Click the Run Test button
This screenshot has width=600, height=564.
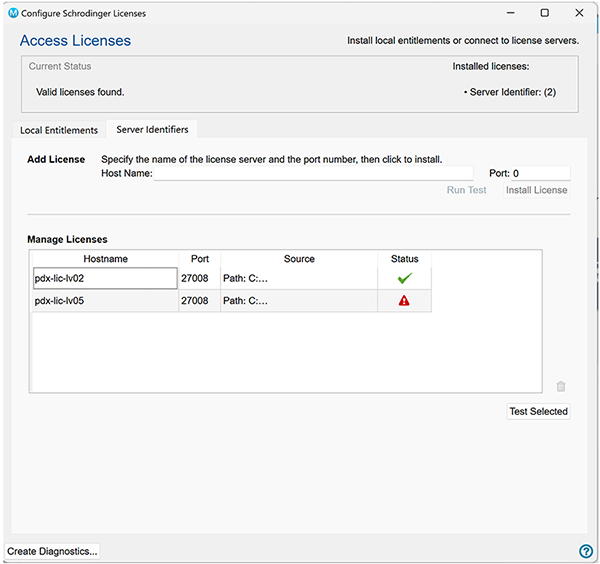tap(466, 190)
